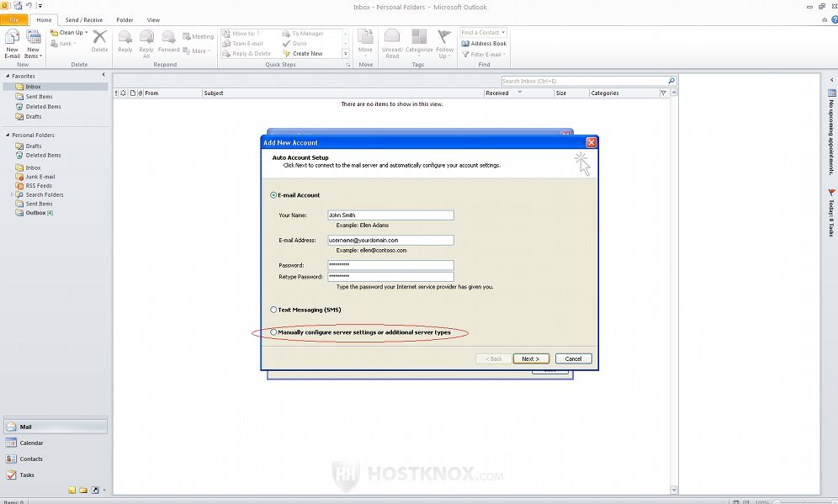
Task: Open the File tab
Action: [14, 20]
